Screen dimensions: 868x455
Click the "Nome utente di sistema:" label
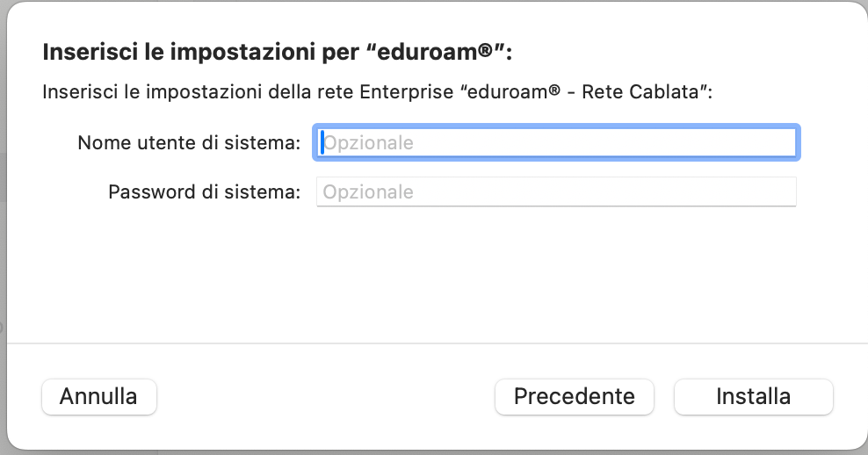coord(189,142)
